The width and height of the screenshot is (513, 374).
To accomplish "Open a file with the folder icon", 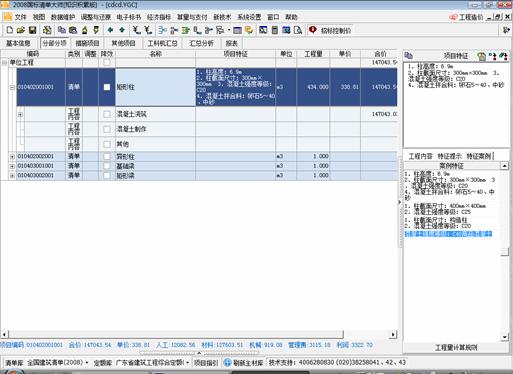I will click(x=21, y=30).
